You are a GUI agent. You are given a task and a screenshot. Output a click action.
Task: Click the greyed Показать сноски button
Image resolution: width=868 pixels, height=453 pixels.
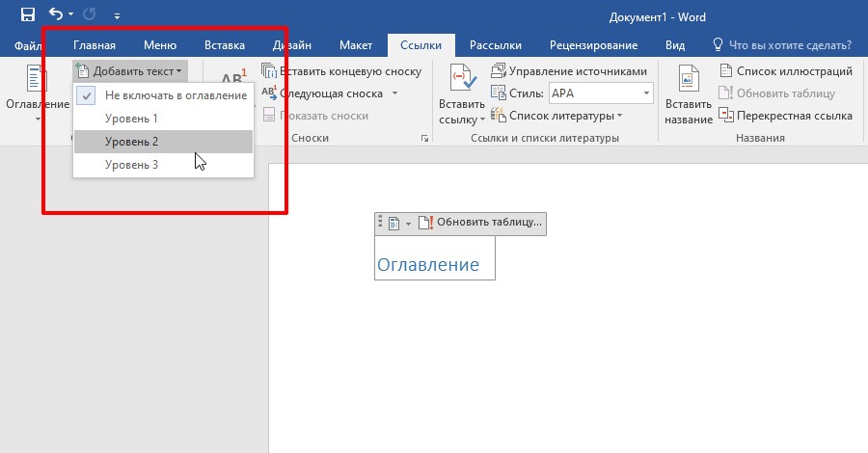point(315,116)
